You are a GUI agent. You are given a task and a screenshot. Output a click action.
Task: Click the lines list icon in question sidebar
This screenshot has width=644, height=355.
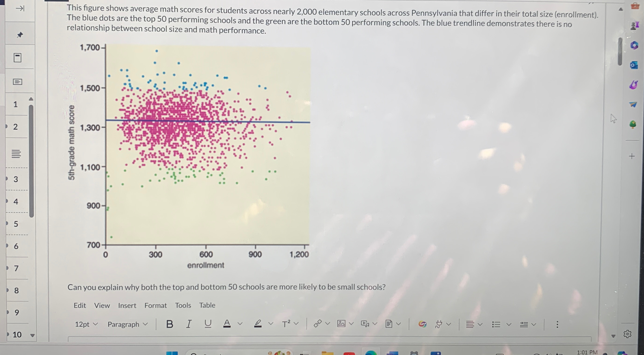click(16, 154)
